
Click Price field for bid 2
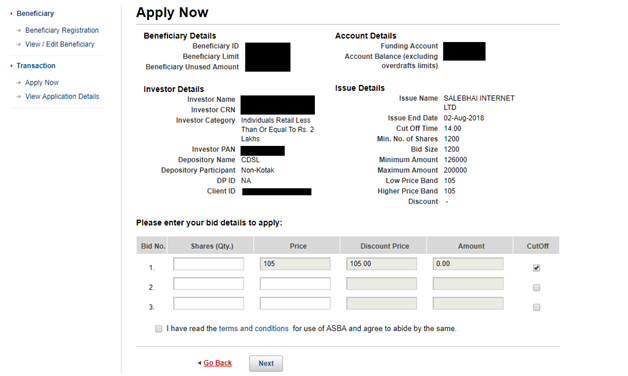pos(295,284)
